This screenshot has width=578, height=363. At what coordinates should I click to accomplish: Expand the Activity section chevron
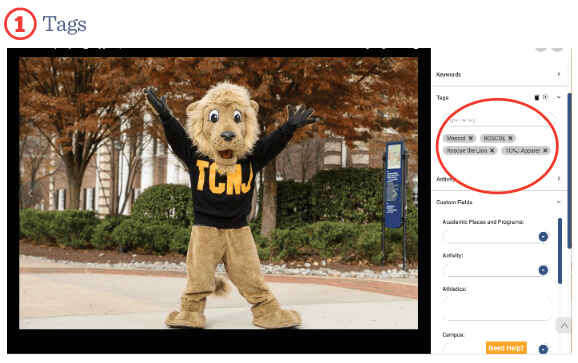[559, 178]
